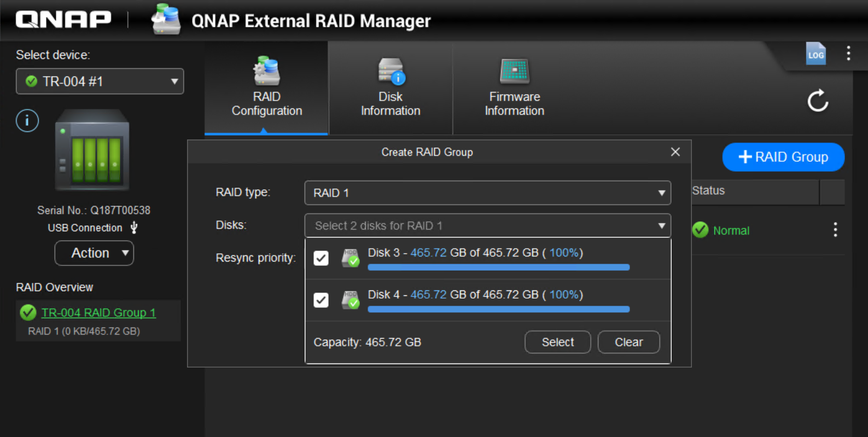This screenshot has width=868, height=437.
Task: Open the Action dropdown menu
Action: 94,253
